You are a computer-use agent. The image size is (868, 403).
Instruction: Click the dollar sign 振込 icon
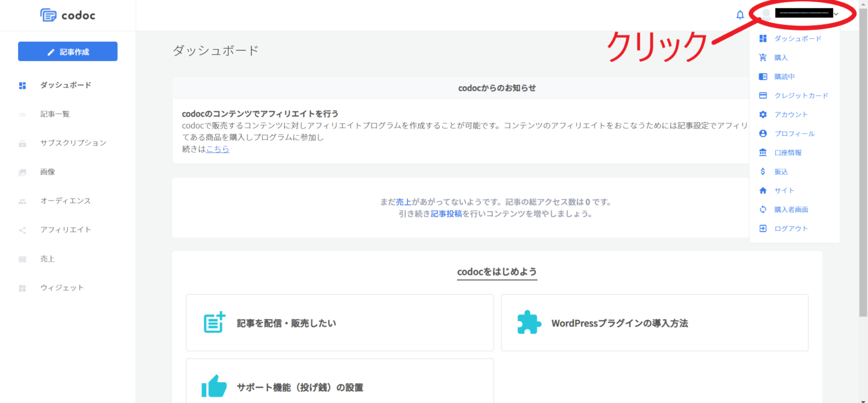[x=763, y=172]
